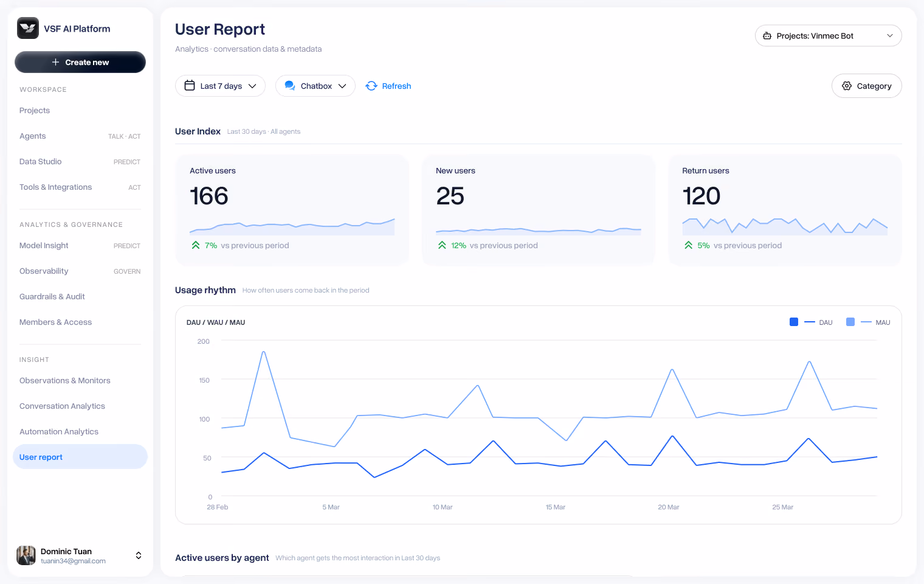Toggle the DAU legend series

811,322
